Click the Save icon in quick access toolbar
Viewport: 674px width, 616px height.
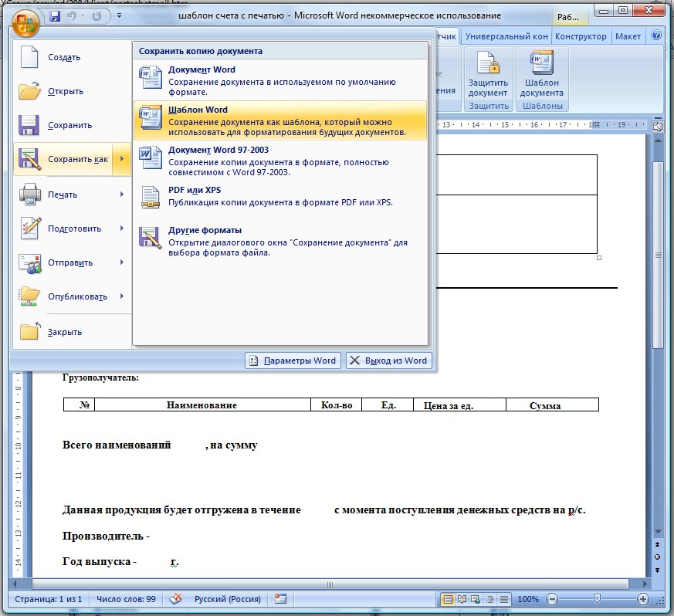(x=55, y=16)
